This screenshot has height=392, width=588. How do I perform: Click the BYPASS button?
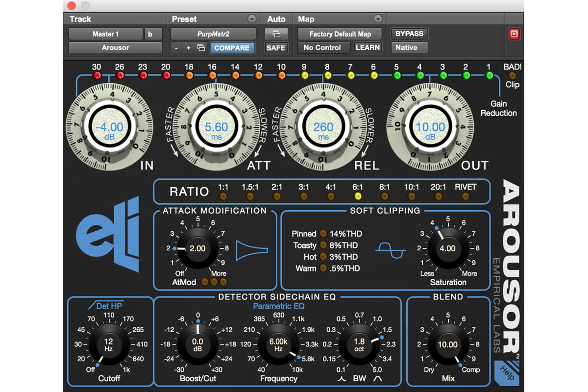click(409, 34)
